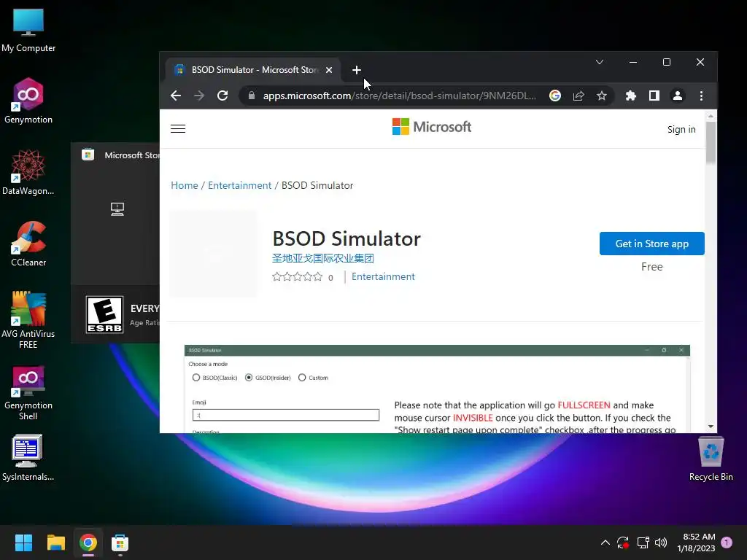This screenshot has width=747, height=560.
Task: Click the BSOD Simulator heading text
Action: click(x=347, y=238)
